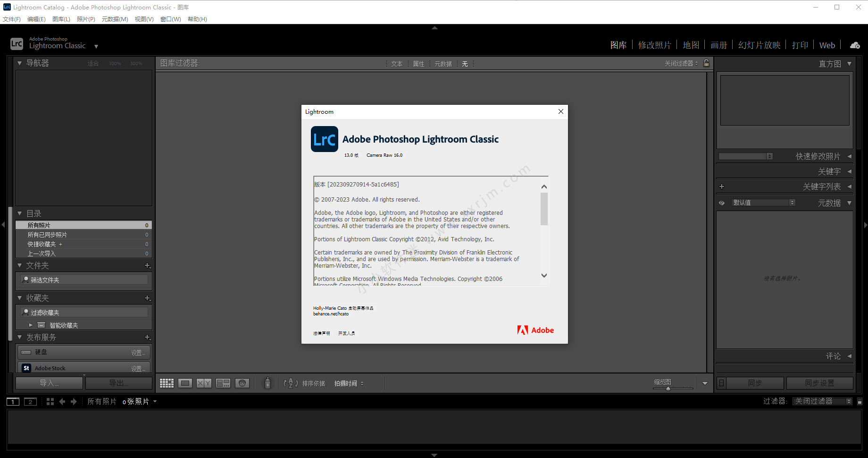Screen dimensions: 868x458
Task: Open Compare view (XY) icon
Action: (x=204, y=383)
